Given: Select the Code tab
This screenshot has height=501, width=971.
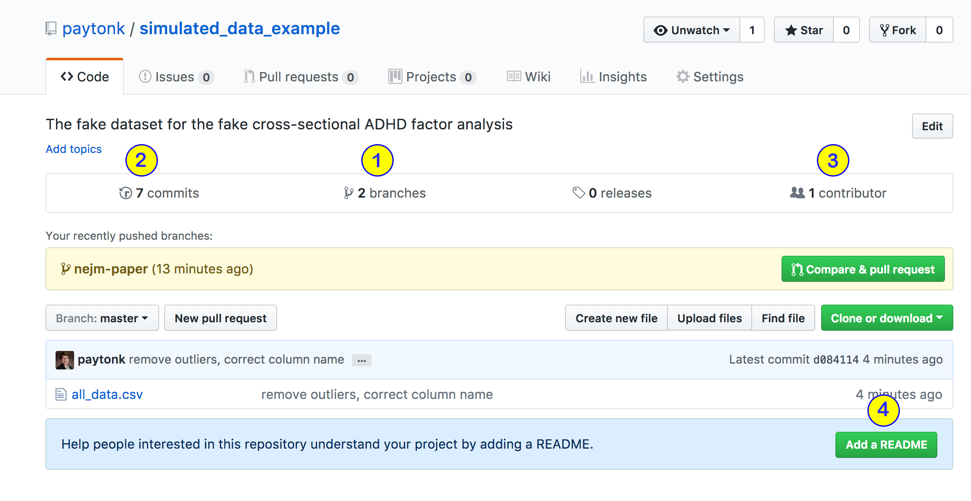Looking at the screenshot, I should (85, 77).
